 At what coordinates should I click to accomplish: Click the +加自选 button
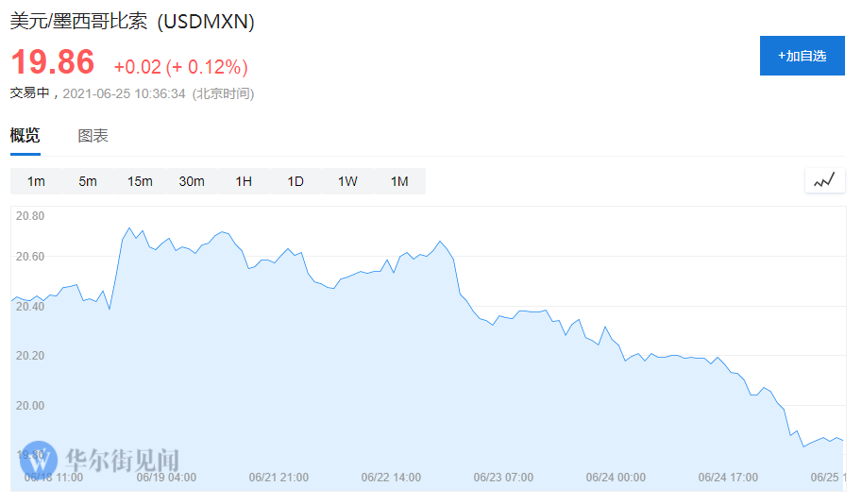coord(802,56)
